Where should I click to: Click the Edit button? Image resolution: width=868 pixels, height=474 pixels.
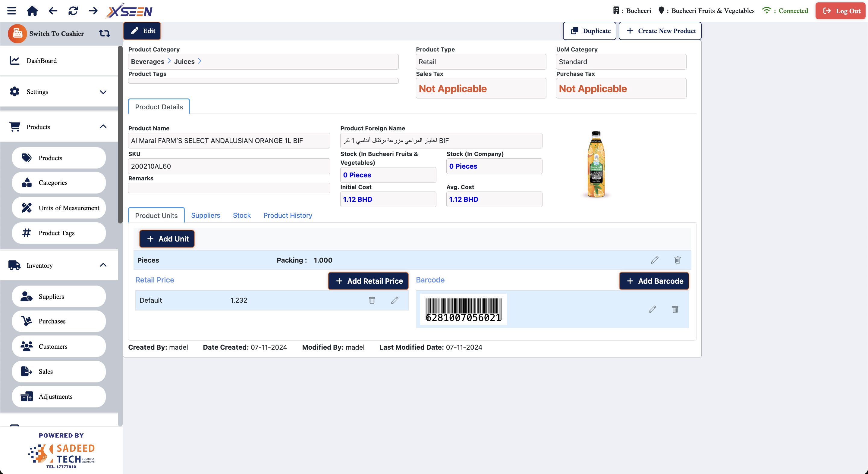(142, 31)
